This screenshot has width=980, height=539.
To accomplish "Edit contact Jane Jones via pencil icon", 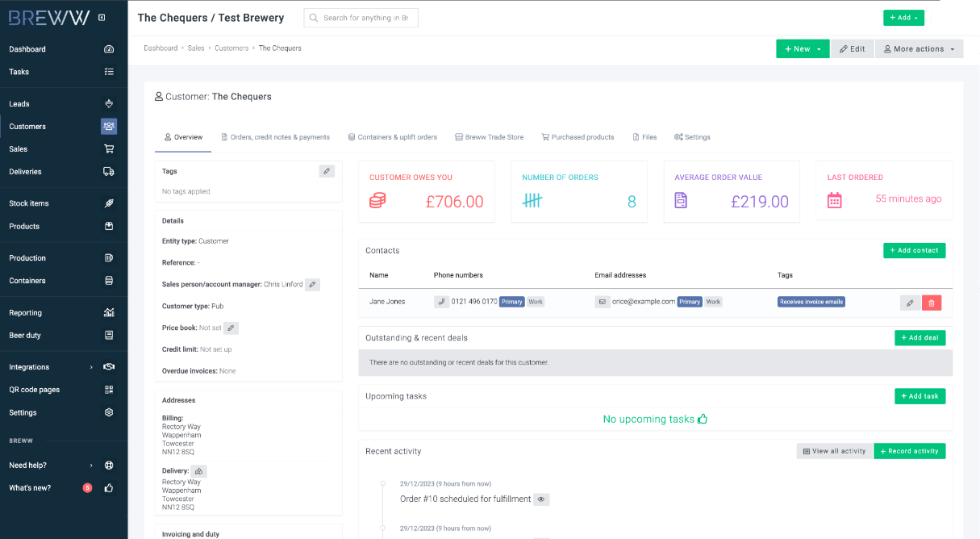I will [910, 303].
